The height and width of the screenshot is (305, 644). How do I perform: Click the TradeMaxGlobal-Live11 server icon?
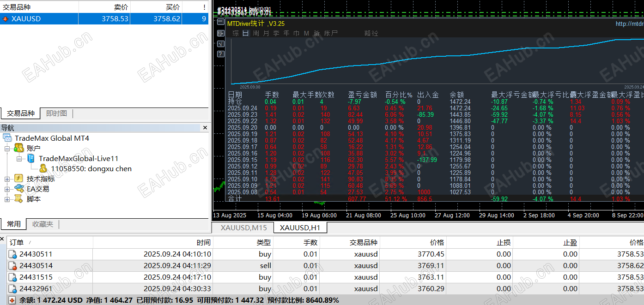(31, 158)
